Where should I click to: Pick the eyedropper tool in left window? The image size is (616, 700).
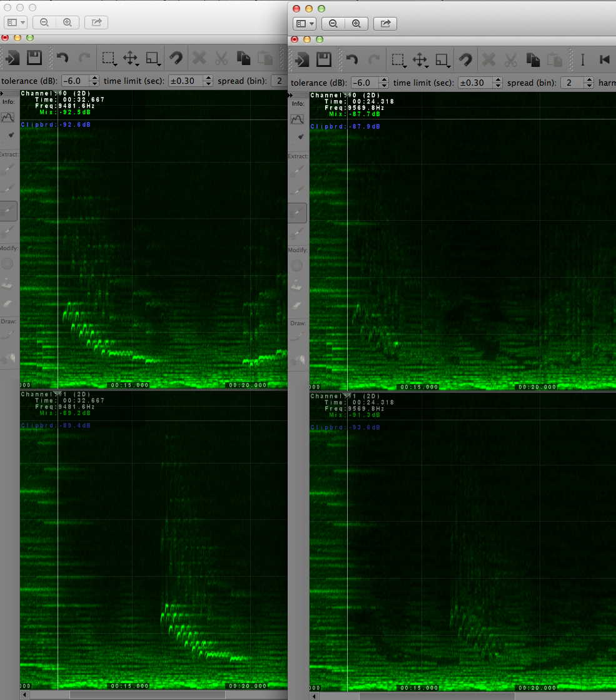pos(9,137)
